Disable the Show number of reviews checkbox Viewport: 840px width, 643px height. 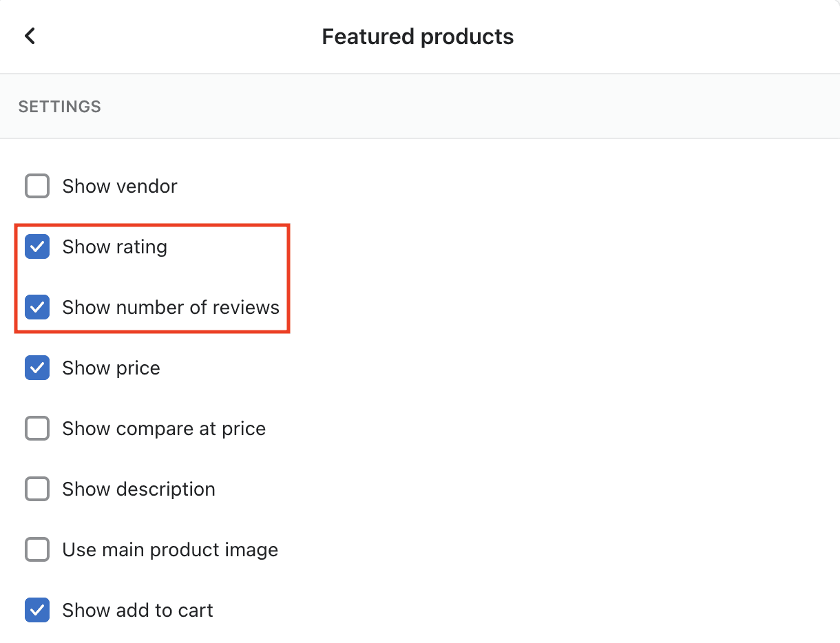(x=37, y=308)
